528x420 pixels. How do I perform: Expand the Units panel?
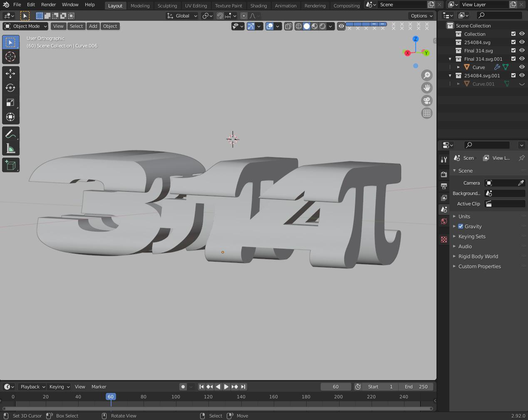pos(464,217)
